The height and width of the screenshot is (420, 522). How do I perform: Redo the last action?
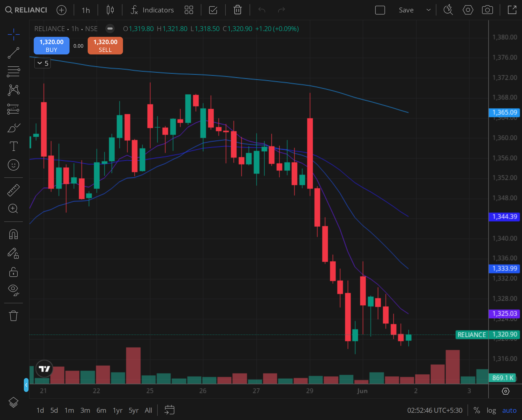(281, 10)
